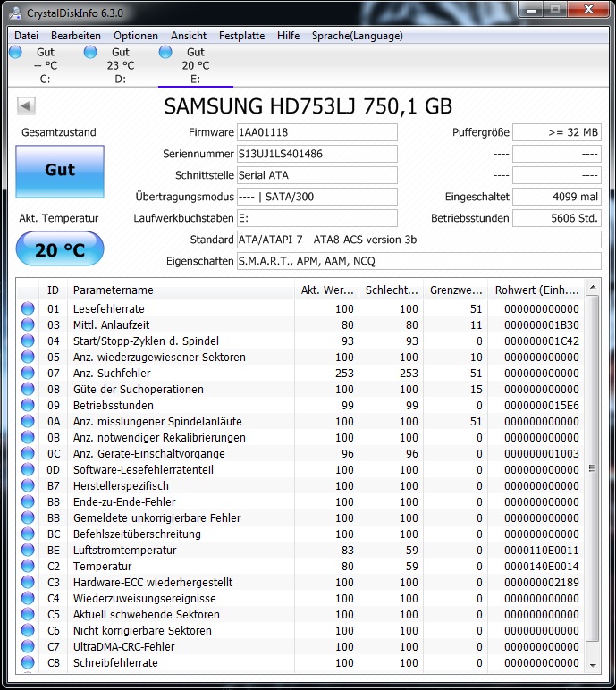Image resolution: width=616 pixels, height=690 pixels.
Task: Click status orb of Mittl. Anlaufzeit row
Action: (x=28, y=324)
